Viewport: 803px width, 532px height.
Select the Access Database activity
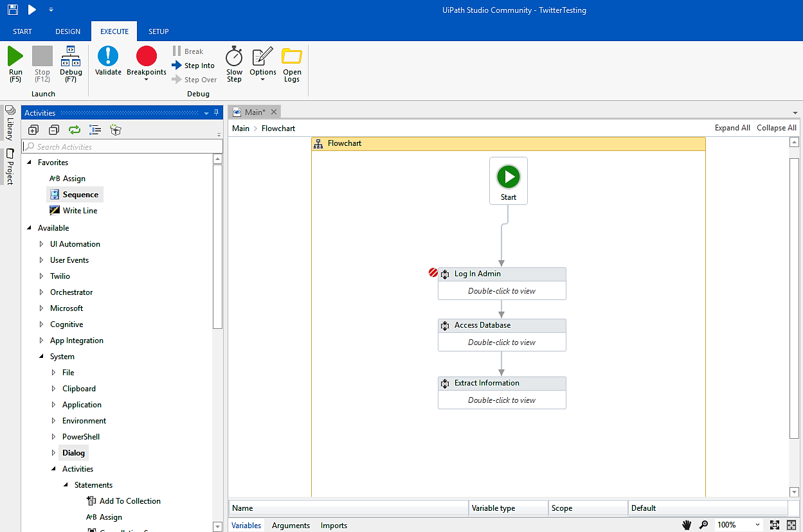(x=502, y=335)
